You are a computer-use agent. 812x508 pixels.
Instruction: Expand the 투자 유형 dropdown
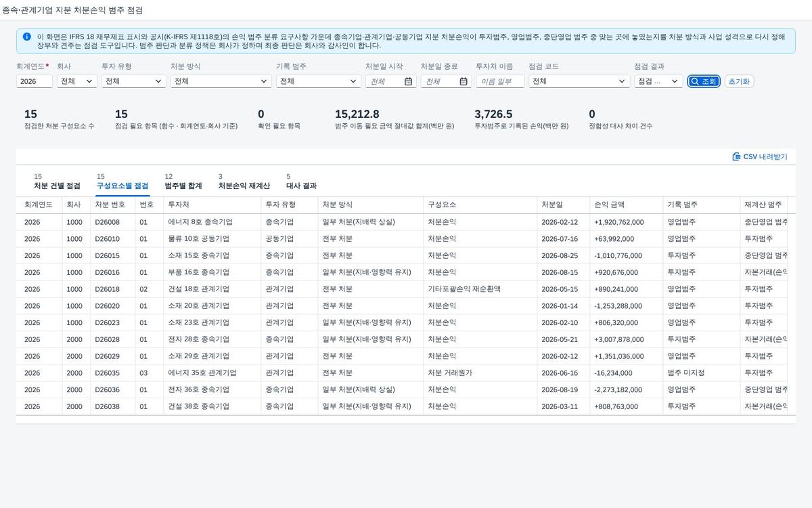133,81
